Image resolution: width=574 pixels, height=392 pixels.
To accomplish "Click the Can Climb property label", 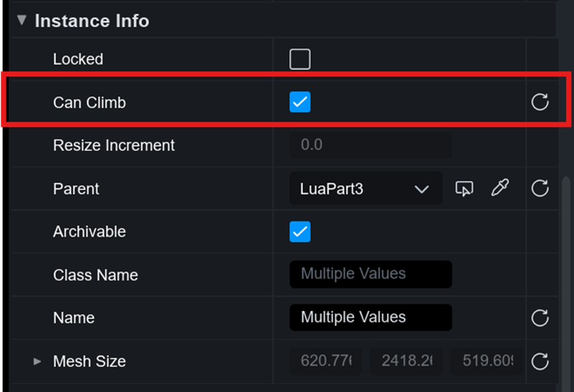I will click(x=89, y=103).
